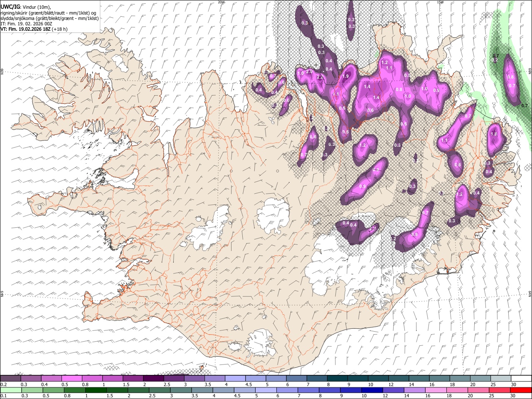532x399 pixels.
Task: Click the 'UWC/IG: Vindur (10m)' title text
Action: point(25,7)
